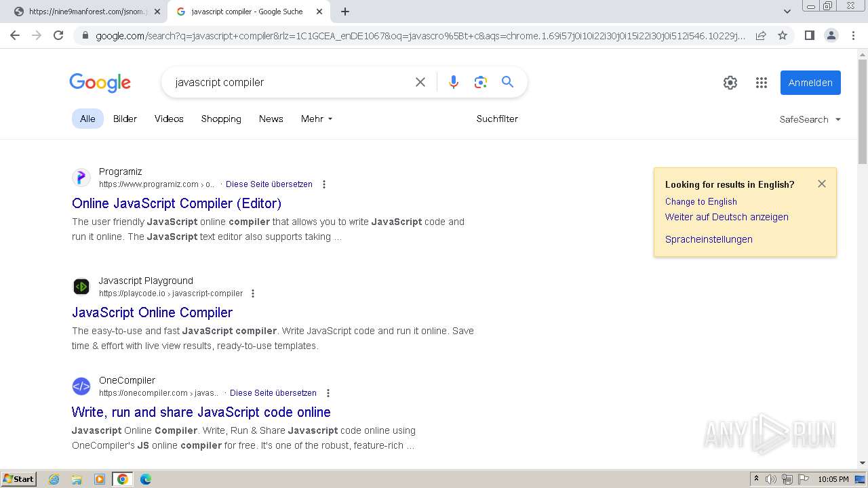
Task: Open Online JavaScript Compiler (Editor) result
Action: click(x=176, y=203)
